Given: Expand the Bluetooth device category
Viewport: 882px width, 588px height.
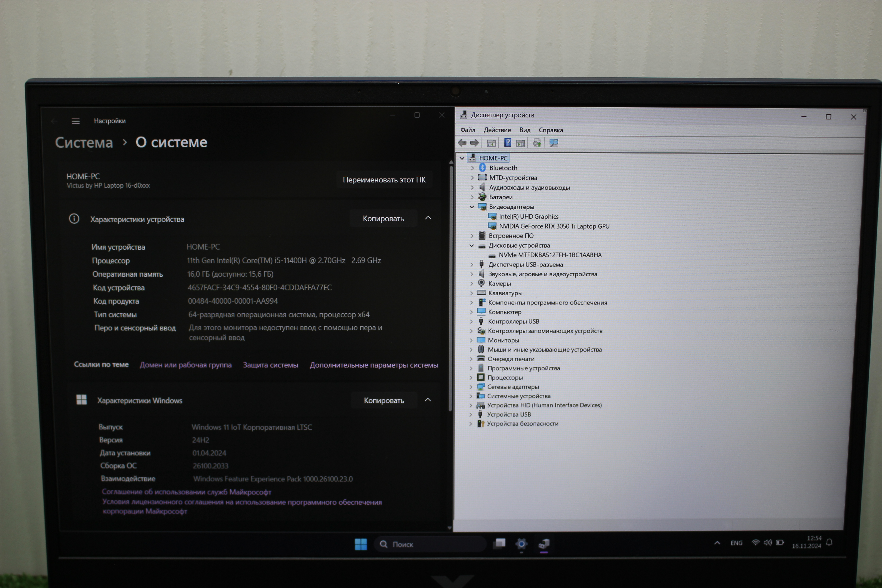Looking at the screenshot, I should click(x=472, y=168).
